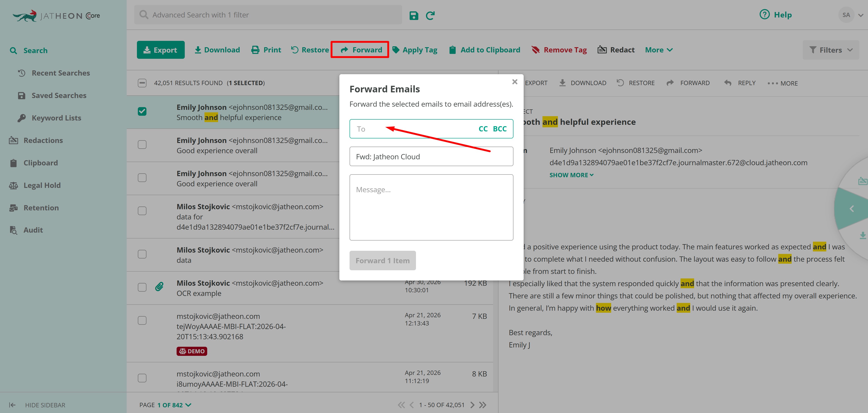Check the first Good experience overall email
Screen dimensions: 868x413
(142, 144)
